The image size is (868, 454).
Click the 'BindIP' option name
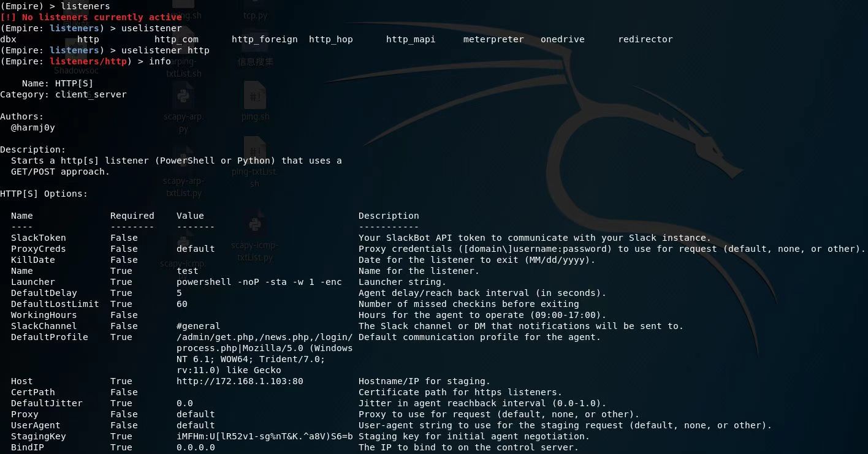click(28, 447)
